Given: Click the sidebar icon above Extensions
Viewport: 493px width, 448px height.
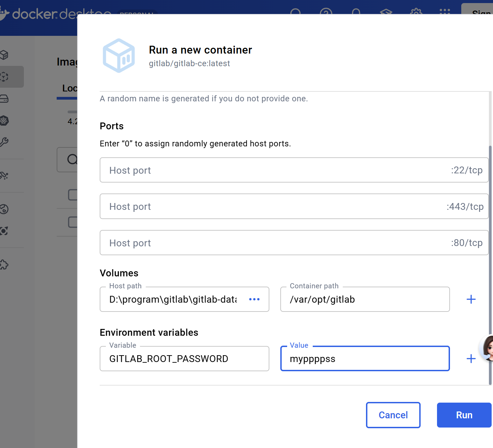Looking at the screenshot, I should [x=4, y=231].
